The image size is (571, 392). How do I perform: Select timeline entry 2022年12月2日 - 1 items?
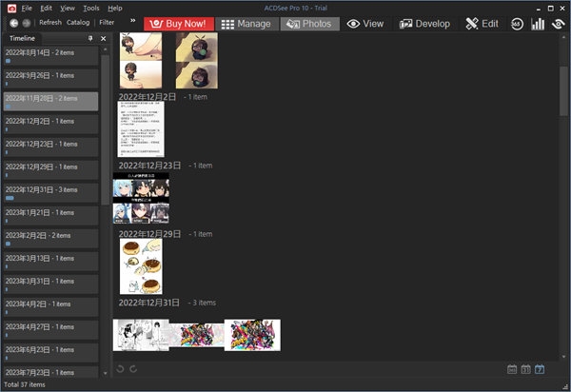[x=50, y=125]
